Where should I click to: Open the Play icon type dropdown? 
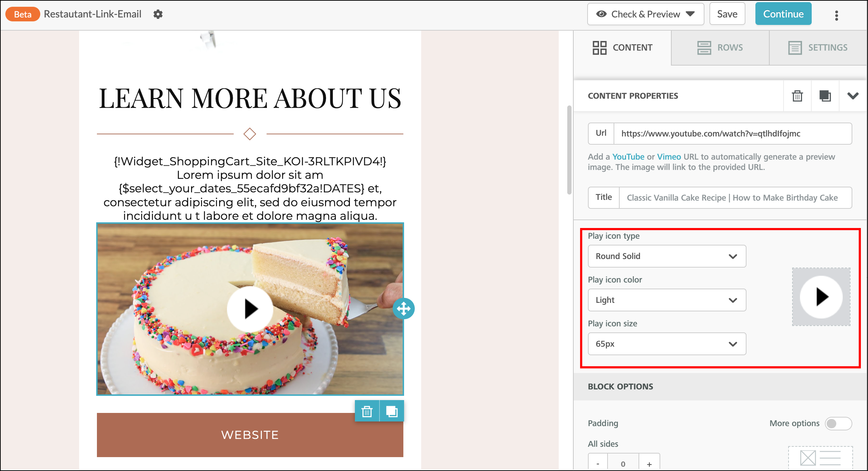[x=667, y=256]
